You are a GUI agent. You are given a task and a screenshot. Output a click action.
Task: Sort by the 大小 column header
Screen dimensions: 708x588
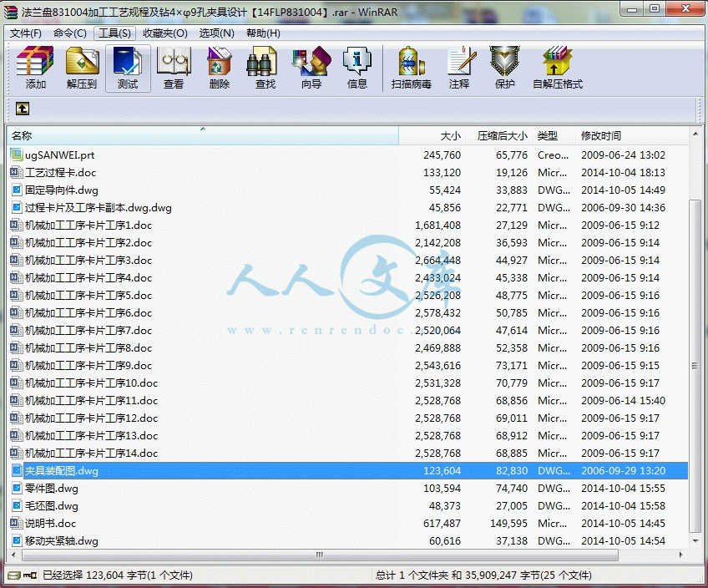[431, 136]
